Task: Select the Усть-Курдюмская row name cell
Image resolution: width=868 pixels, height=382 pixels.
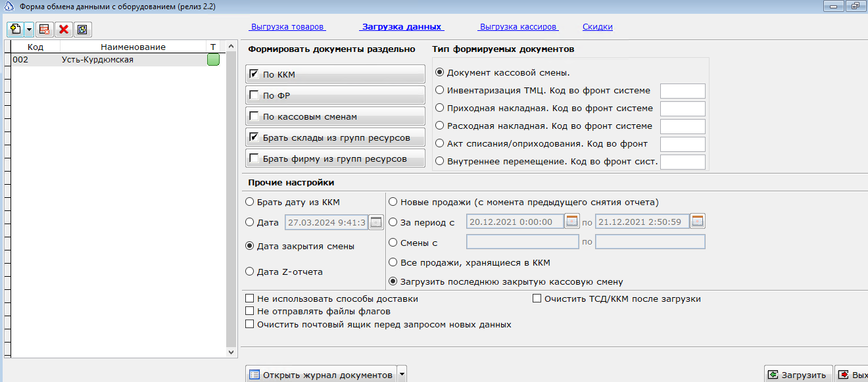Action: point(133,60)
